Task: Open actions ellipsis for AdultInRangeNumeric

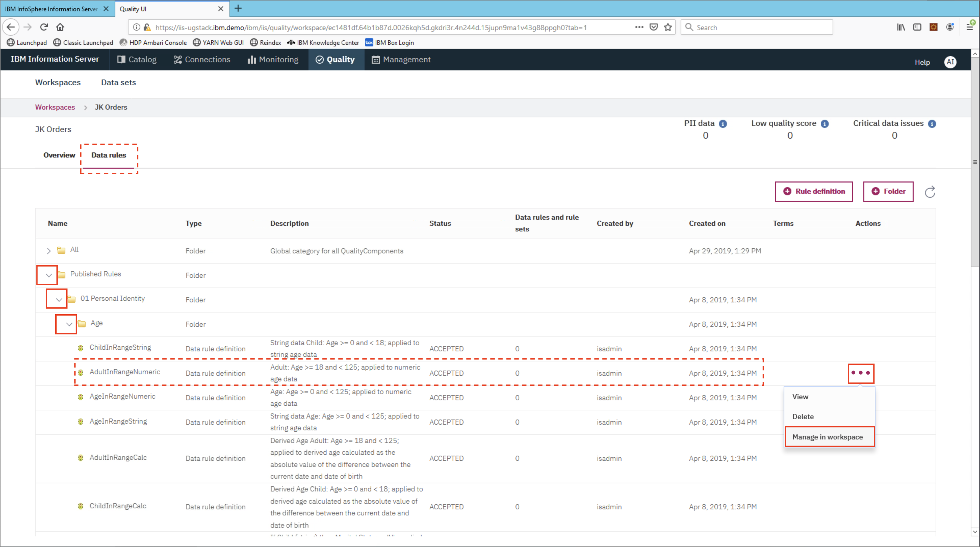Action: (x=860, y=373)
